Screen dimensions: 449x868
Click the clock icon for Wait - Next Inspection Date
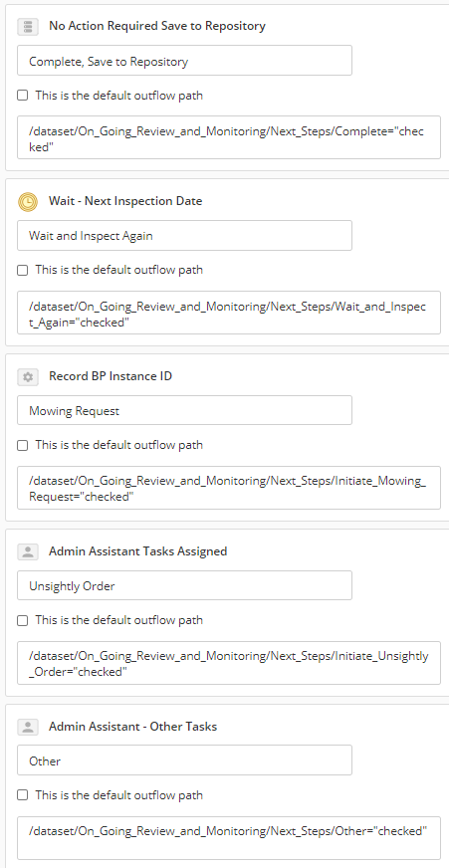[28, 201]
